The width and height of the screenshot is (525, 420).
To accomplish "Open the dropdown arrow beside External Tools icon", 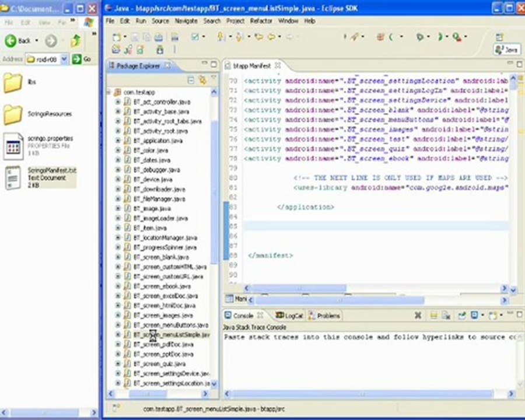I will coord(466,37).
